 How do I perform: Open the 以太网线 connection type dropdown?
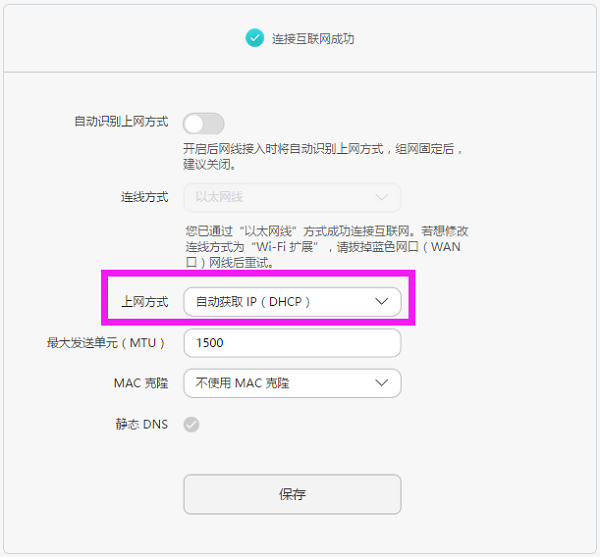tap(291, 197)
